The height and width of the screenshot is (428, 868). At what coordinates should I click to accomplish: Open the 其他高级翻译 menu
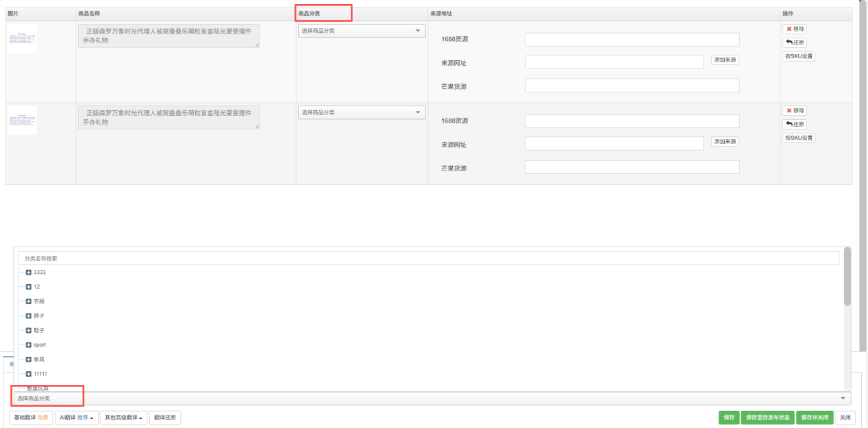[123, 418]
